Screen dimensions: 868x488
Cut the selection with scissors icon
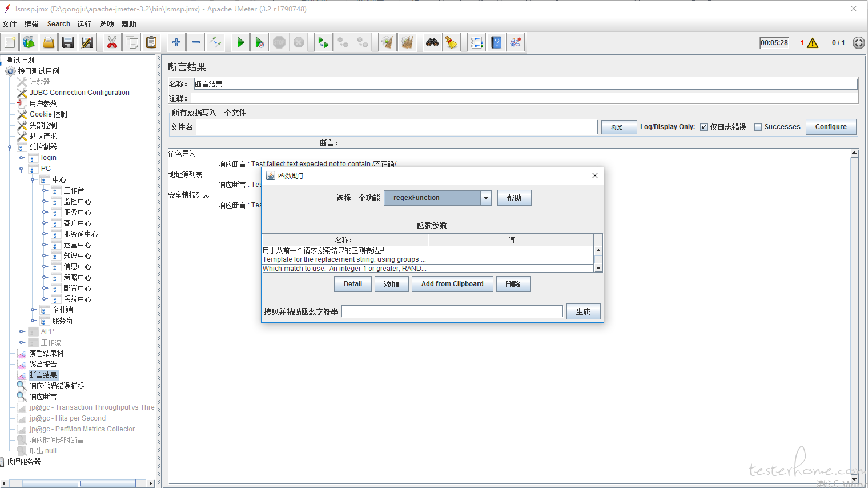(112, 42)
